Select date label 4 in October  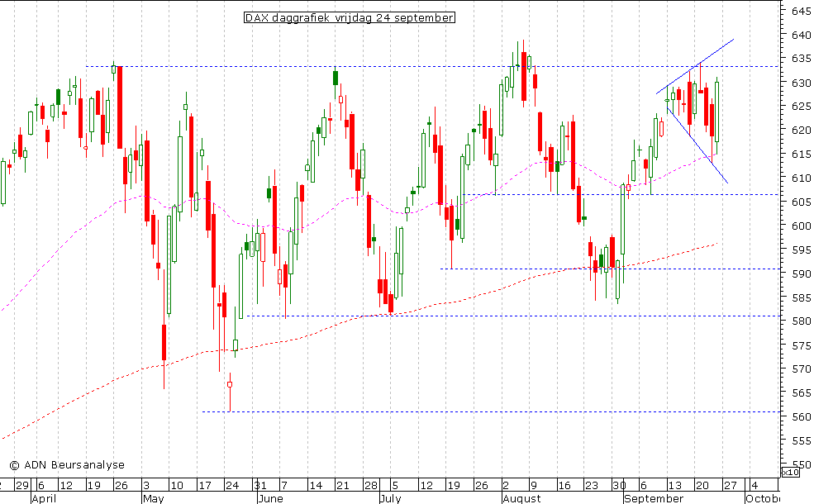point(754,485)
